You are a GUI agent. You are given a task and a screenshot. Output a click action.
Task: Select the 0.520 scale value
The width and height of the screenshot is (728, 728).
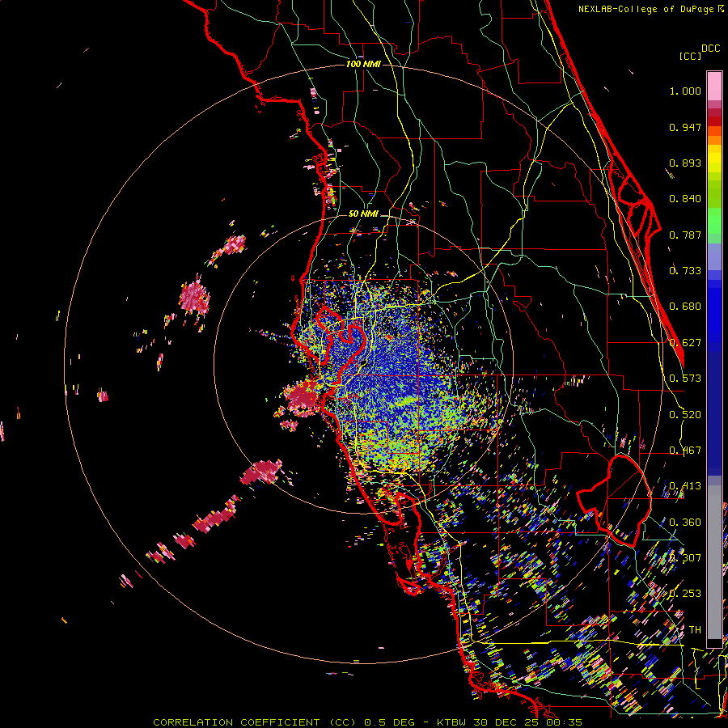tap(685, 414)
